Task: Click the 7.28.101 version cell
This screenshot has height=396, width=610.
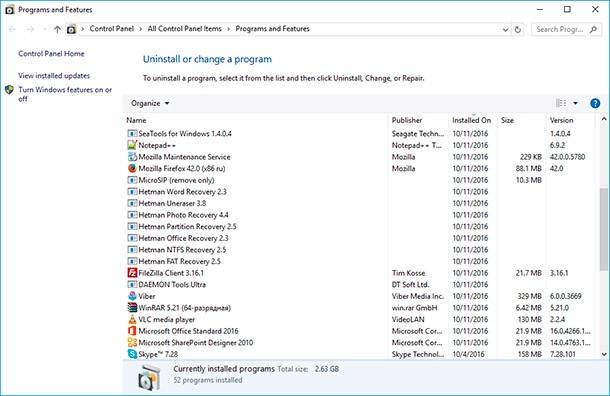Action: click(563, 354)
